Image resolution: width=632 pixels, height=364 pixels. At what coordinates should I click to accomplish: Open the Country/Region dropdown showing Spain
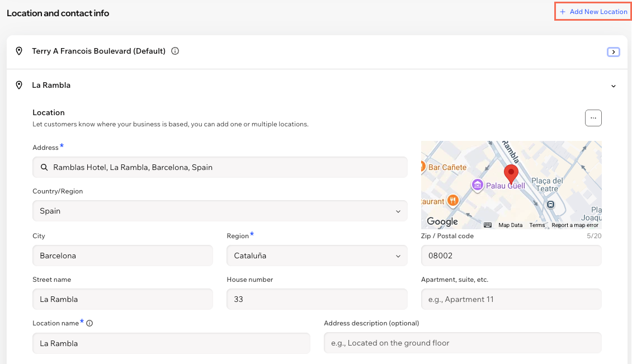pos(220,211)
